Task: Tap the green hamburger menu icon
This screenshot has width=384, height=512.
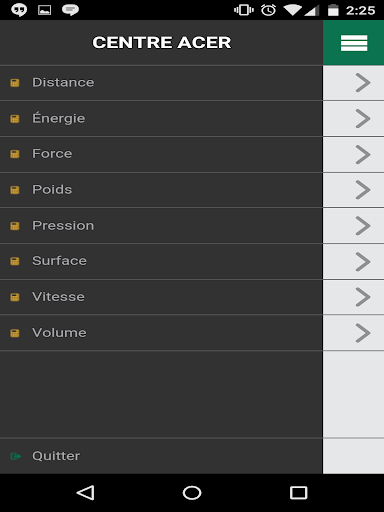Action: click(354, 43)
